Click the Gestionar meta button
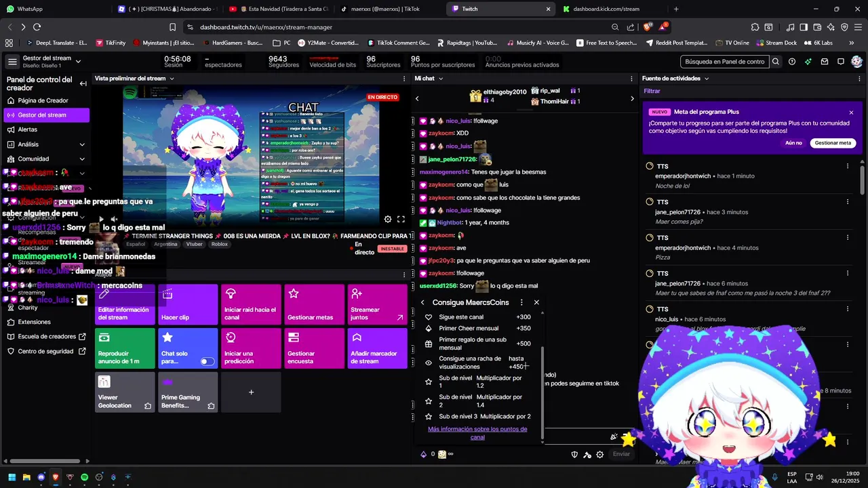The width and height of the screenshot is (868, 488). 833,143
